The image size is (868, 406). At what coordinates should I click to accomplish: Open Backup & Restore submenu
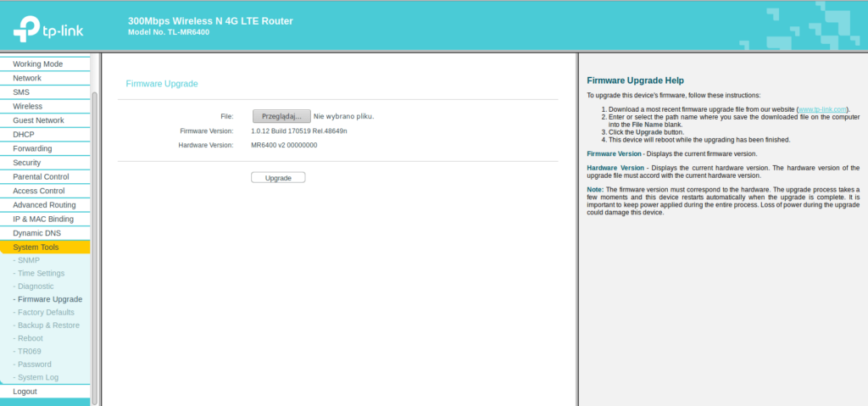(48, 325)
